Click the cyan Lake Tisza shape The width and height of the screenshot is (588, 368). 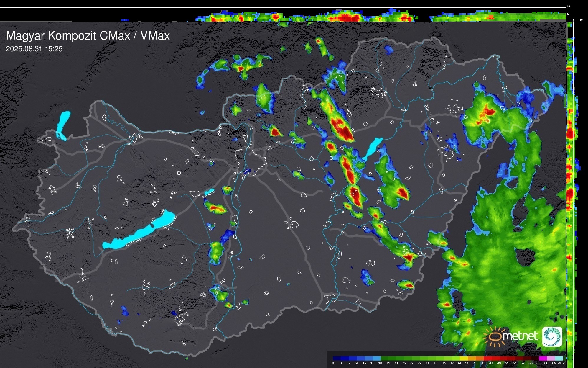coord(373,147)
